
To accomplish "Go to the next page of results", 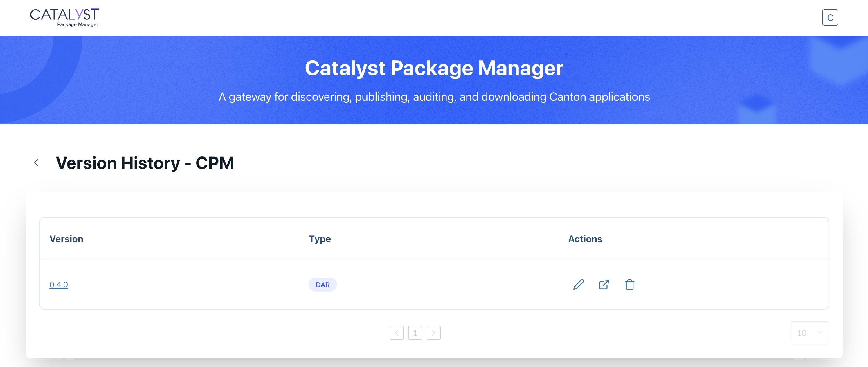I will coord(433,333).
